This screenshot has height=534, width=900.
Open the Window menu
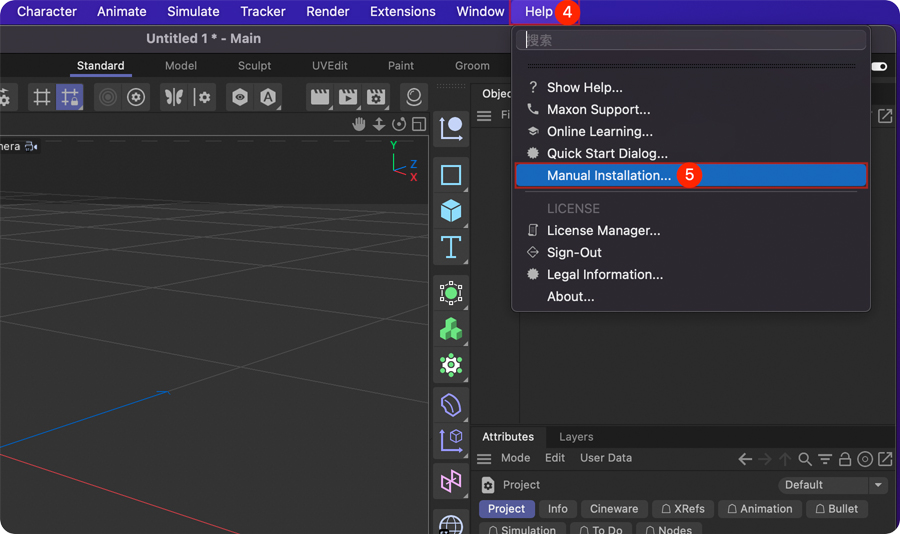click(x=480, y=11)
